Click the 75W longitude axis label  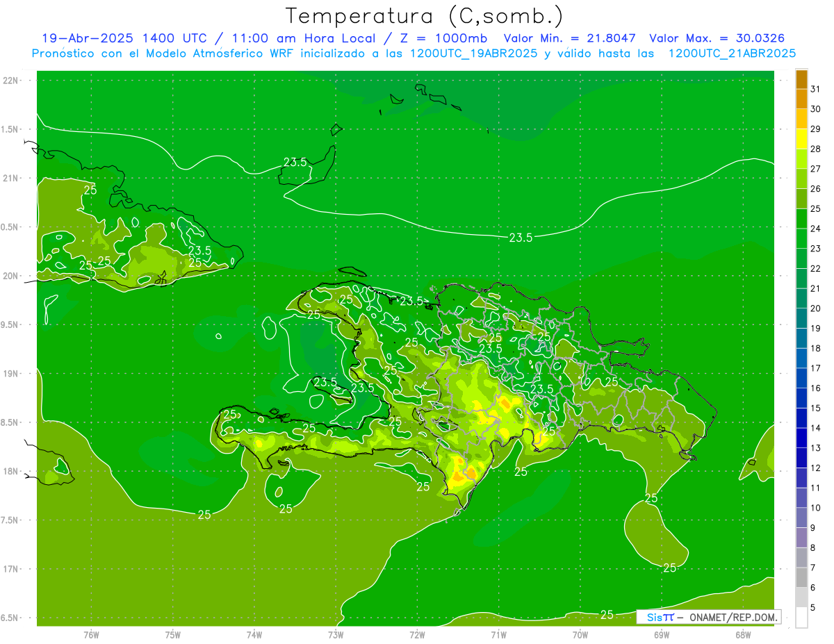tap(173, 634)
